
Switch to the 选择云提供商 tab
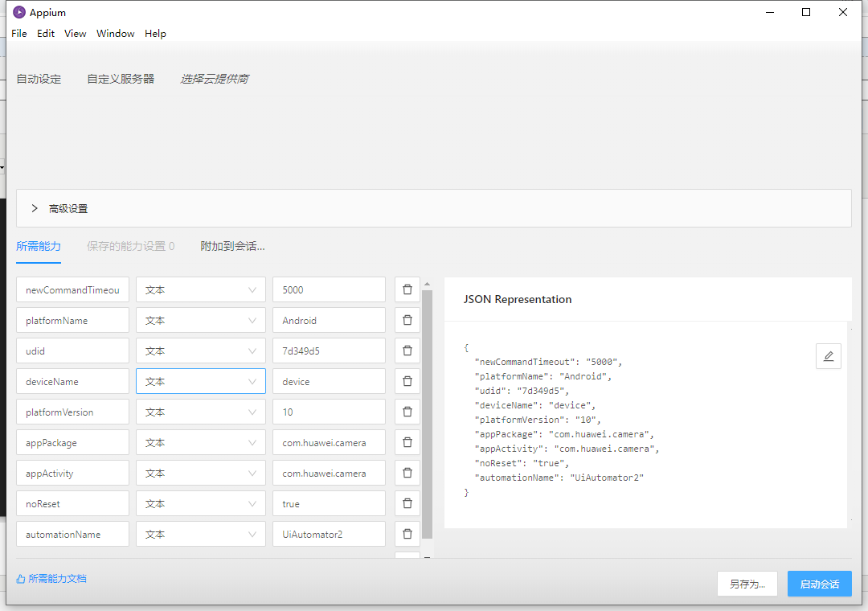coord(215,79)
